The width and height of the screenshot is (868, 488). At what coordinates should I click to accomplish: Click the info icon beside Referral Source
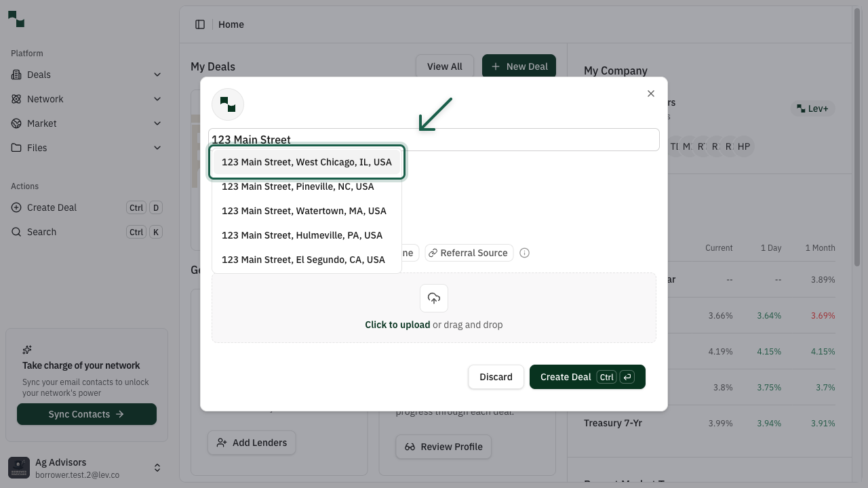pos(524,253)
